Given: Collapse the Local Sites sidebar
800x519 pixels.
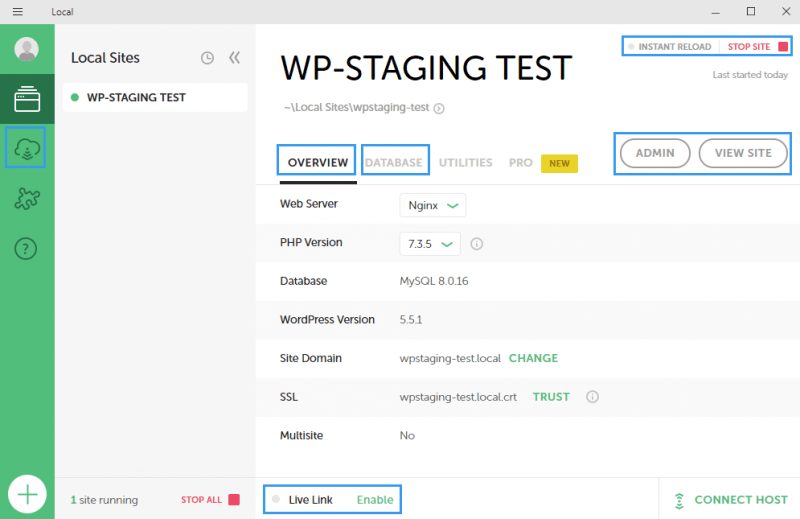Looking at the screenshot, I should pos(234,57).
